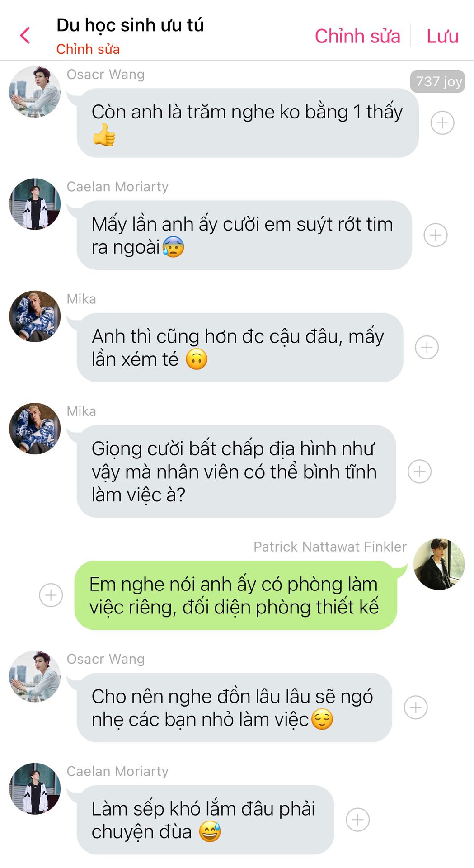The image size is (474, 868).
Task: Click plus icon beside "Anh thì cũng hơn" message
Action: click(427, 347)
